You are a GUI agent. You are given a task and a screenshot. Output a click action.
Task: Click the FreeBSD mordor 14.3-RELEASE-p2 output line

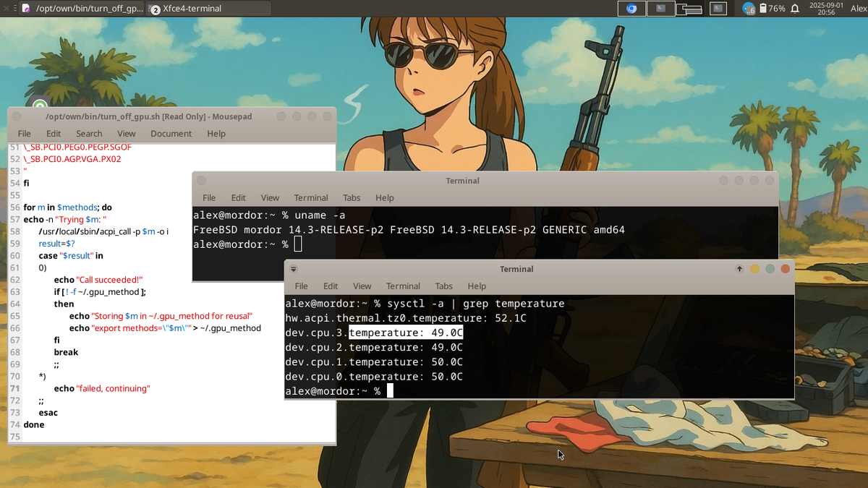tap(409, 230)
